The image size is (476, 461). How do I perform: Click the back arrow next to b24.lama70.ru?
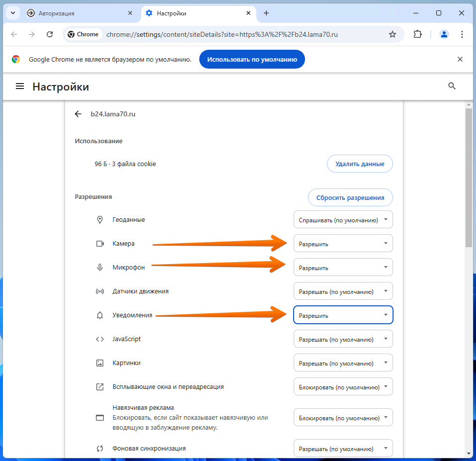[78, 114]
